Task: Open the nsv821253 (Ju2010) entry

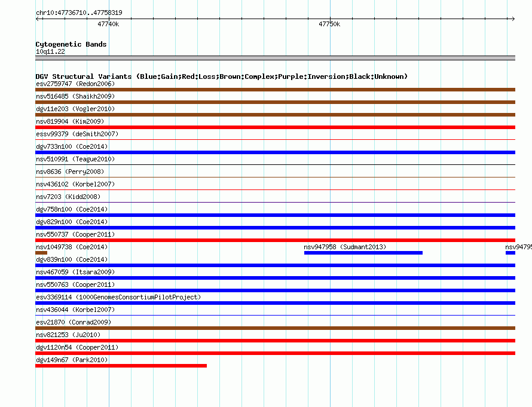Action: coord(68,335)
